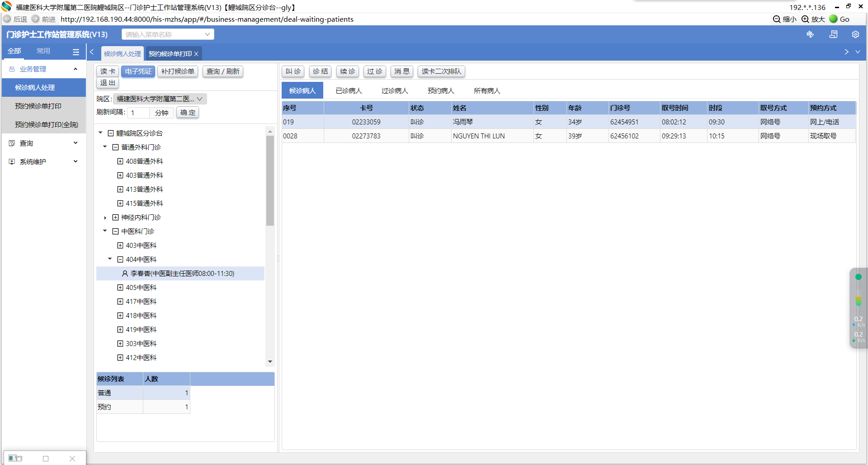Open the receipt document icon in the header
The width and height of the screenshot is (868, 465).
tap(834, 34)
